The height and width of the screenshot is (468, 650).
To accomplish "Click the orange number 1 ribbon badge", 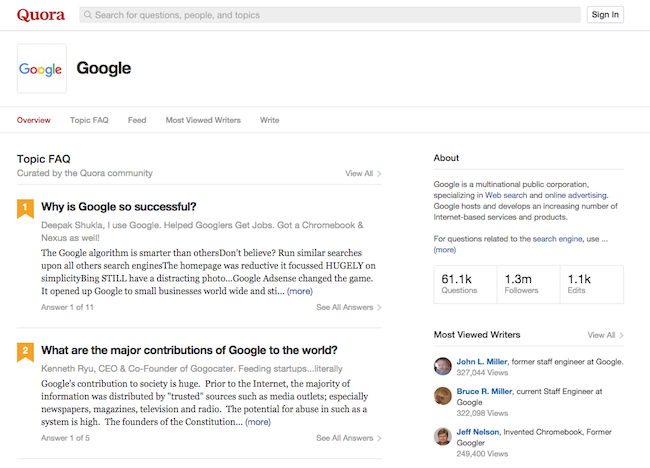I will tap(25, 208).
